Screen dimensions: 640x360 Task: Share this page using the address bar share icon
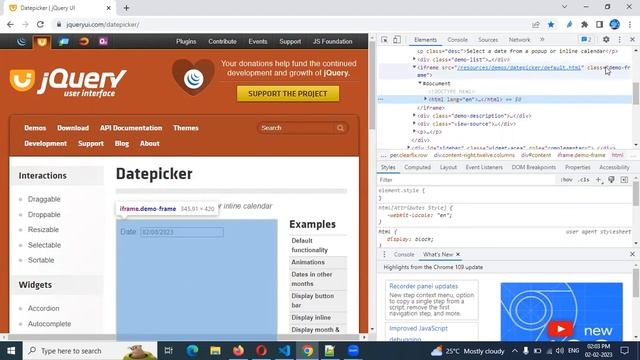[536, 24]
